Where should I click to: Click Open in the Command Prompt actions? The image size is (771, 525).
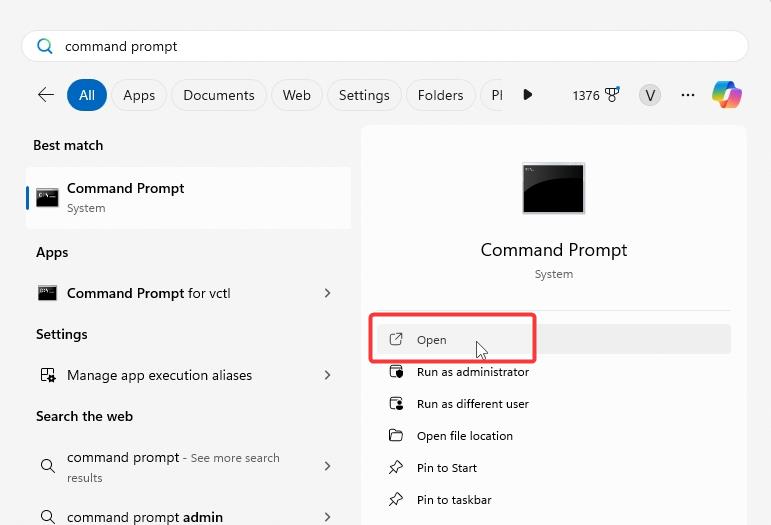[554, 339]
